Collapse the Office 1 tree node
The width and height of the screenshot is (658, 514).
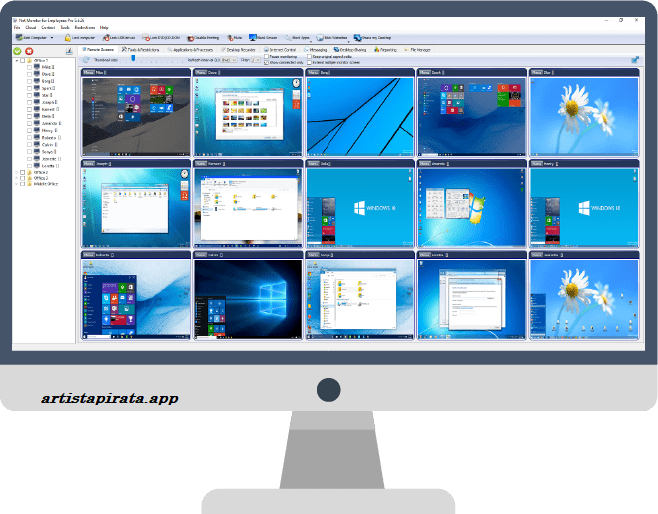coord(17,60)
